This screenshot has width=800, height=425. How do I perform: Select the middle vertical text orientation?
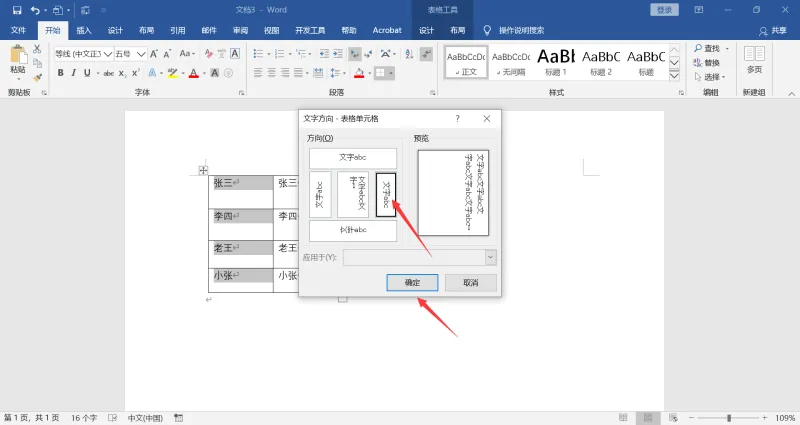tap(353, 194)
